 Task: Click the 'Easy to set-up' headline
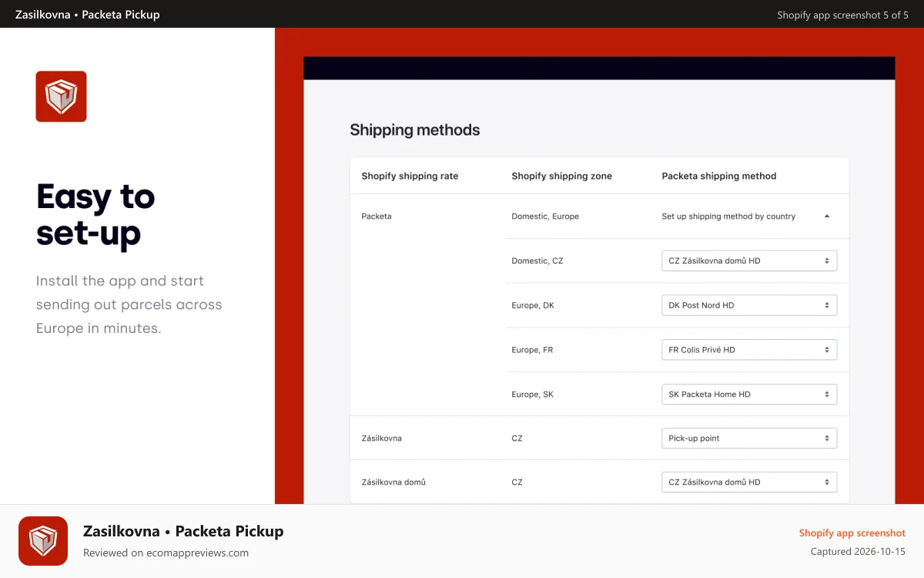tap(95, 215)
